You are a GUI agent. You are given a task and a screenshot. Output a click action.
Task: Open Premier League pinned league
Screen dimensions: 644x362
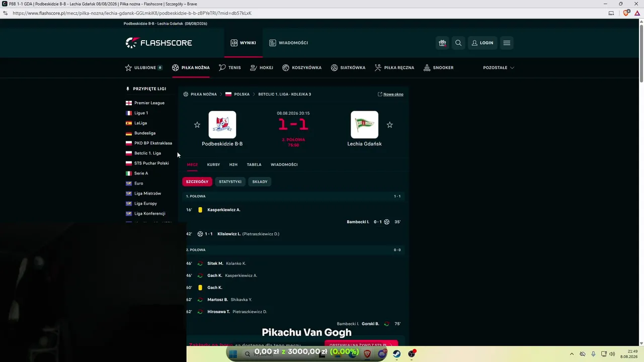(145, 103)
